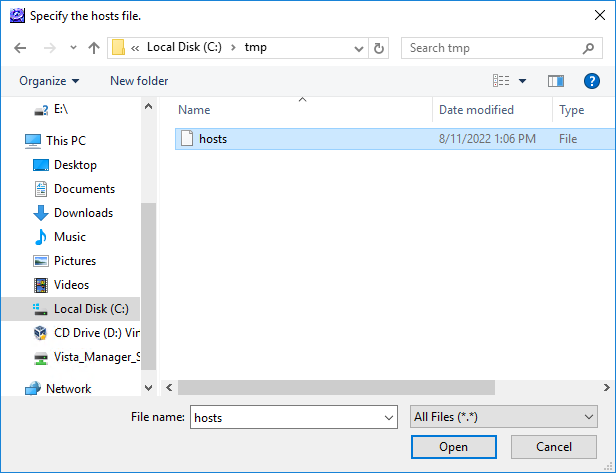Expand the File name history dropdown
The width and height of the screenshot is (616, 473).
click(389, 417)
